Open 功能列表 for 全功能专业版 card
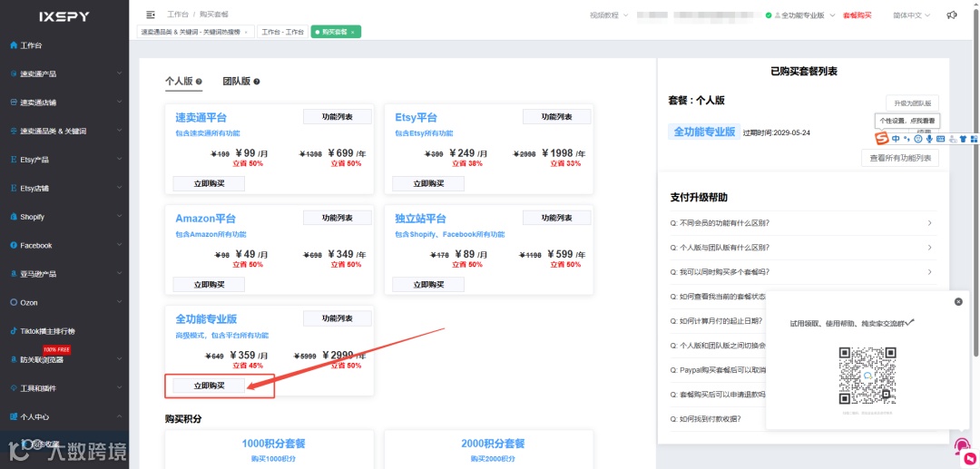Image resolution: width=980 pixels, height=469 pixels. [338, 318]
